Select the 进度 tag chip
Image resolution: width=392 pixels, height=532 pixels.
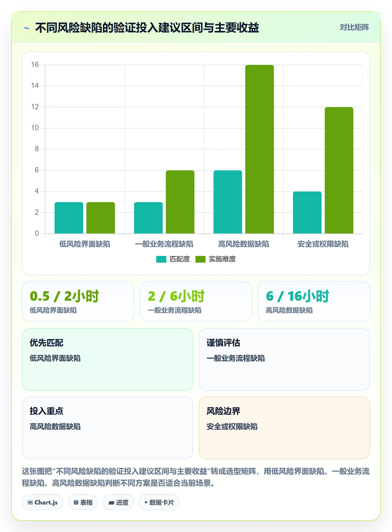click(x=118, y=502)
